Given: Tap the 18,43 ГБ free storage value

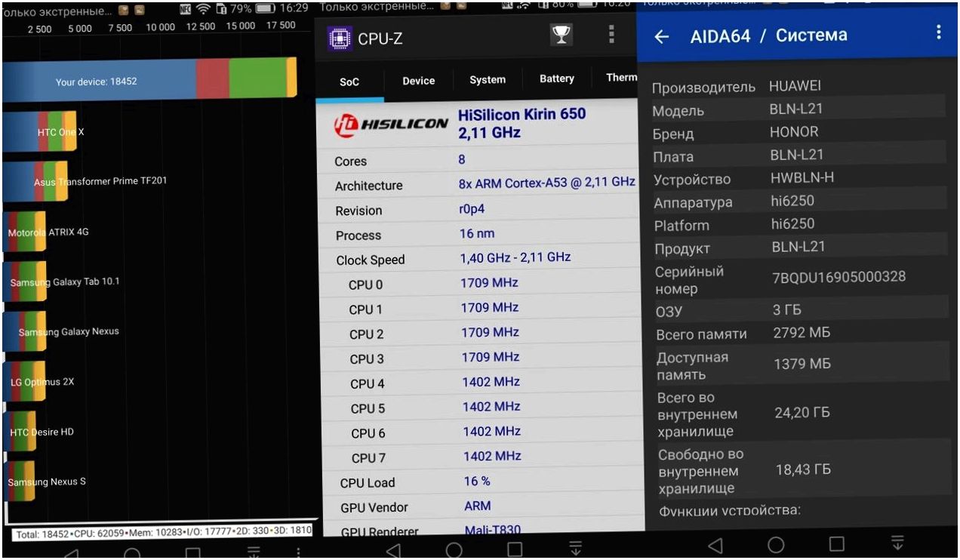Looking at the screenshot, I should 803,469.
